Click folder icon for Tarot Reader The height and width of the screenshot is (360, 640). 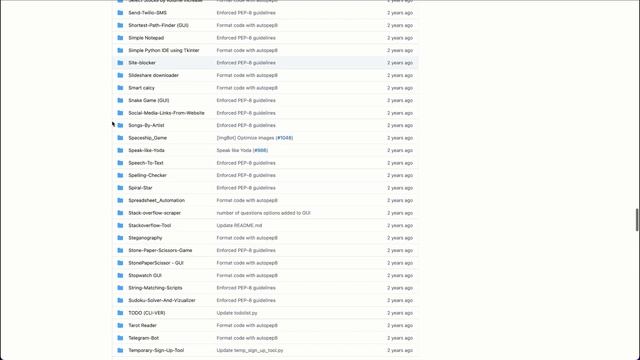pos(120,325)
